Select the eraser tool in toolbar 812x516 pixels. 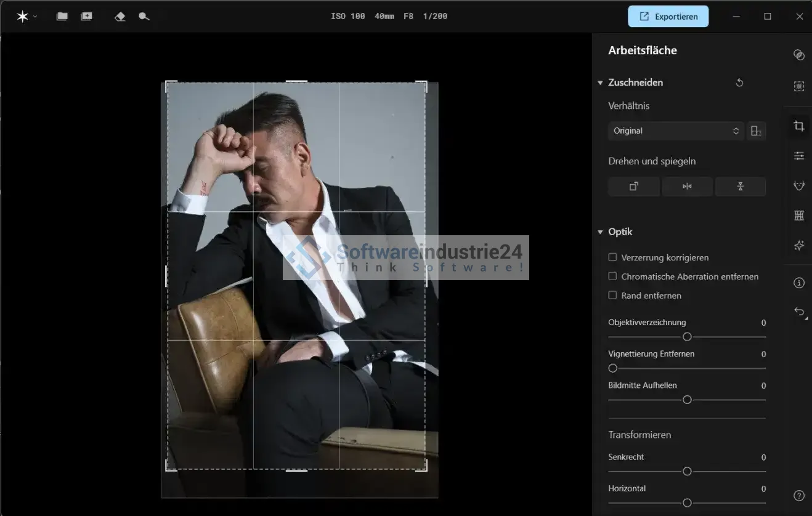(120, 17)
